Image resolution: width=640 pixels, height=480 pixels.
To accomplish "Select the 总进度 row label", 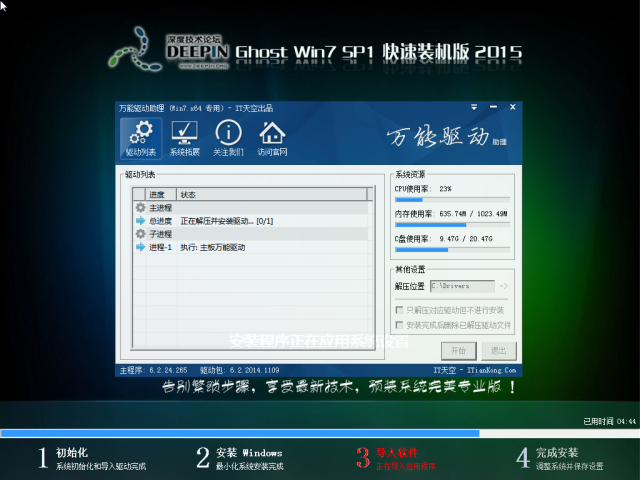I will point(160,221).
